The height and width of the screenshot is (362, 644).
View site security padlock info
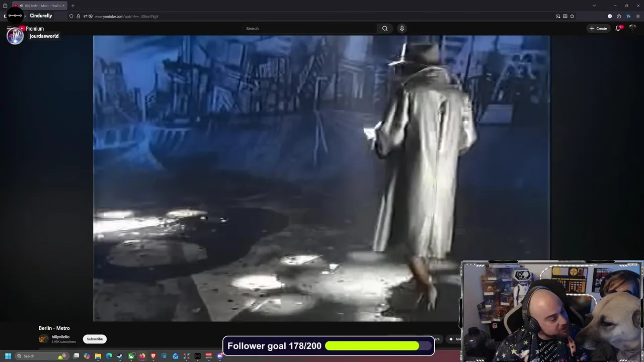[x=78, y=16]
